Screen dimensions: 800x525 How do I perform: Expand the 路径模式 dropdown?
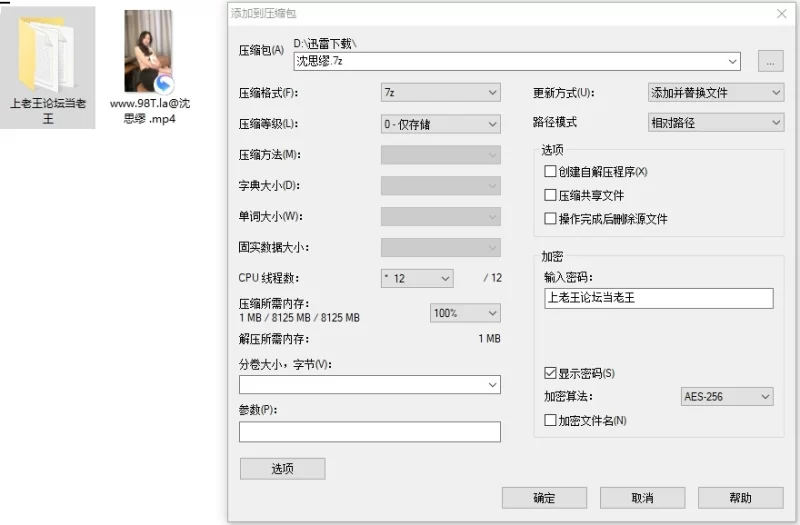coord(715,123)
